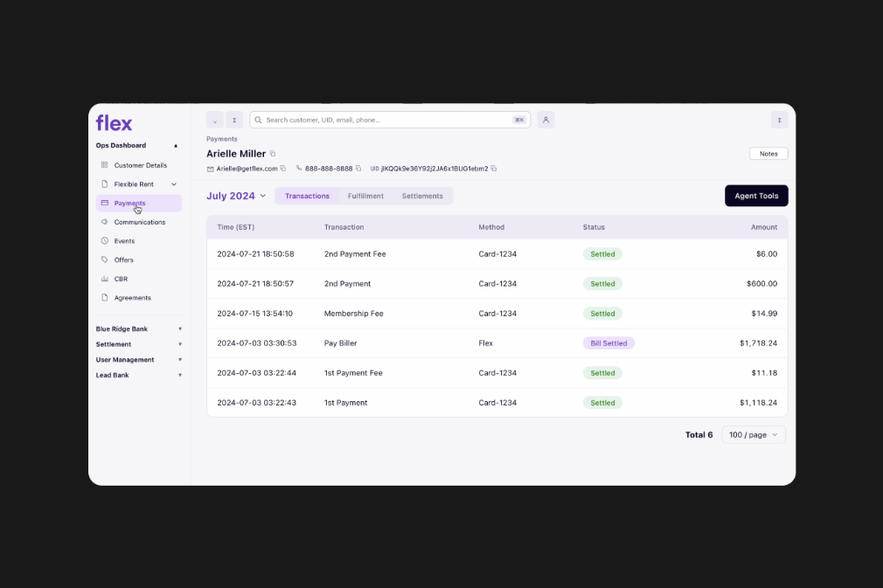
Task: Open Events in the sidebar
Action: (x=139, y=241)
